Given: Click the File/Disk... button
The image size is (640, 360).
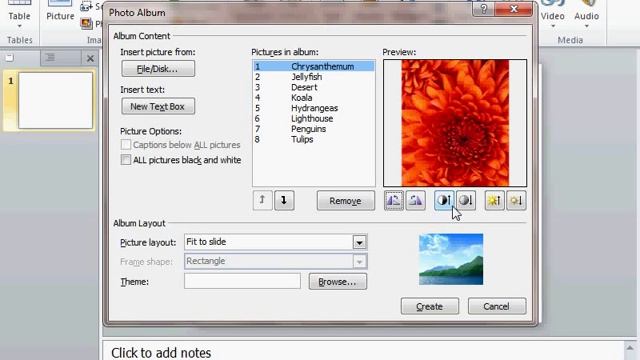Looking at the screenshot, I should click(x=158, y=69).
